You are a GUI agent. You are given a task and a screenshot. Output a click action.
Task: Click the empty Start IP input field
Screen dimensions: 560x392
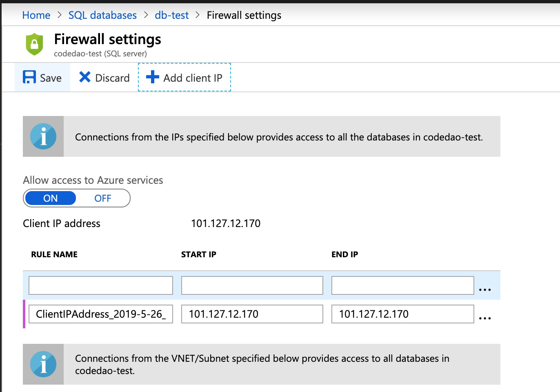(x=252, y=285)
